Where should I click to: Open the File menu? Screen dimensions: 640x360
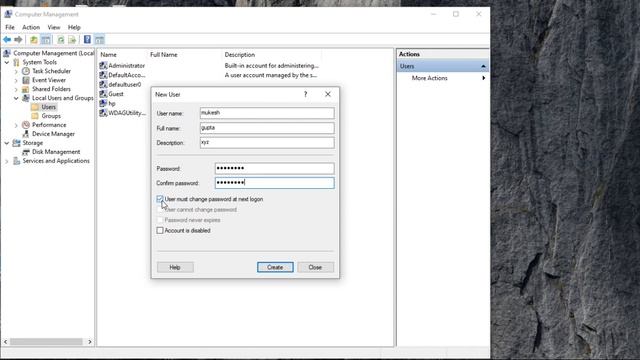pyautogui.click(x=10, y=27)
